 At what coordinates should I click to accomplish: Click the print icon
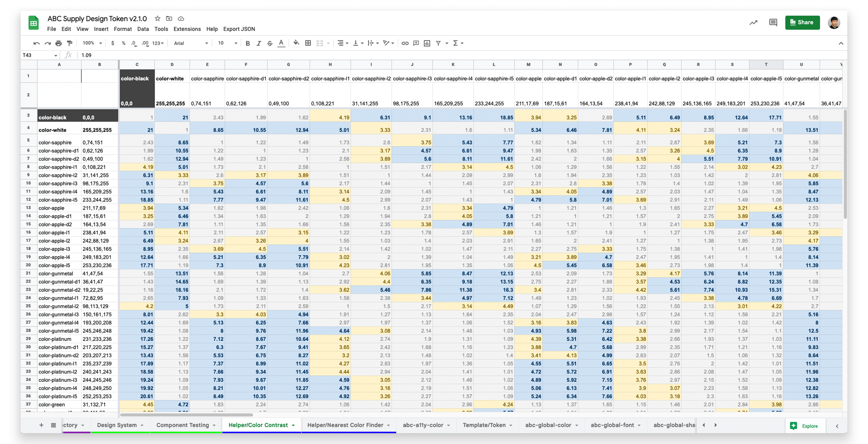[x=59, y=43]
